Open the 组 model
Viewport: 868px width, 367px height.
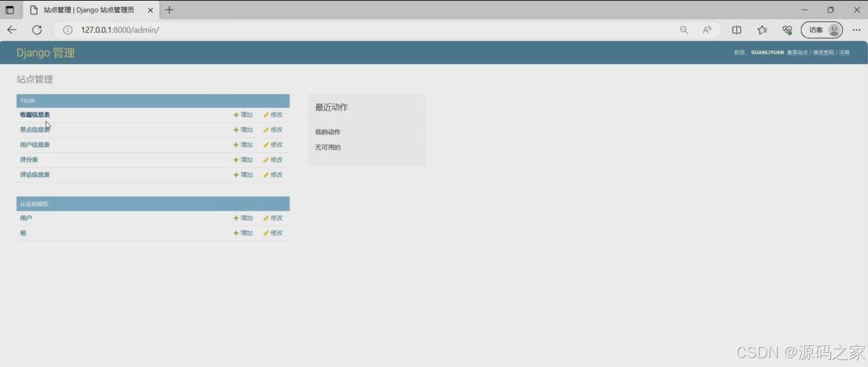pos(23,233)
